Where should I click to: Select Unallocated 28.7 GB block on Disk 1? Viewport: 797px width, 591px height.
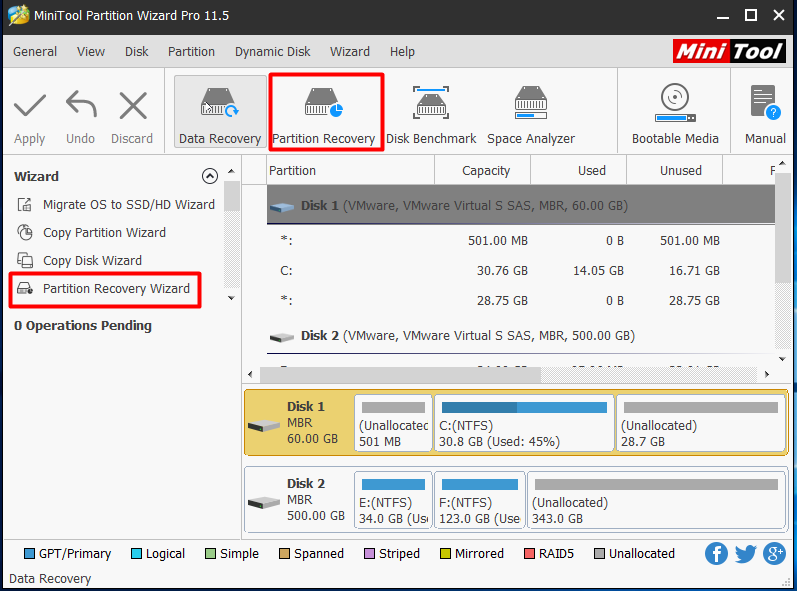pos(701,423)
